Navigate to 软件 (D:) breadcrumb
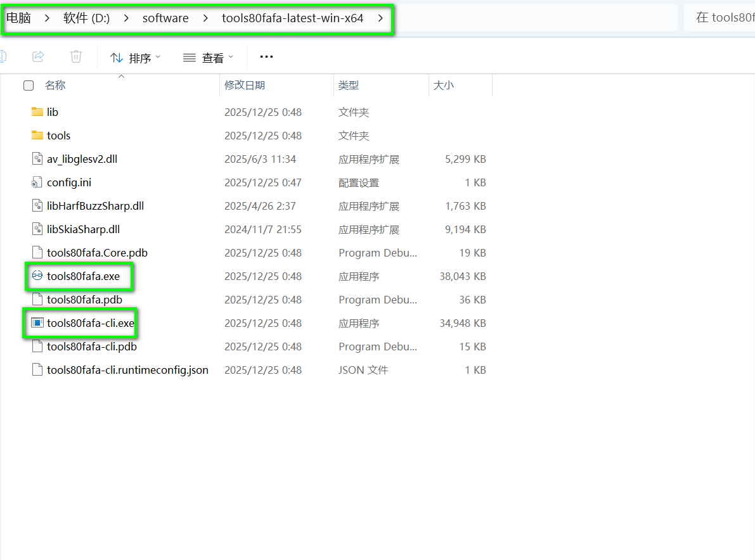 tap(86, 18)
